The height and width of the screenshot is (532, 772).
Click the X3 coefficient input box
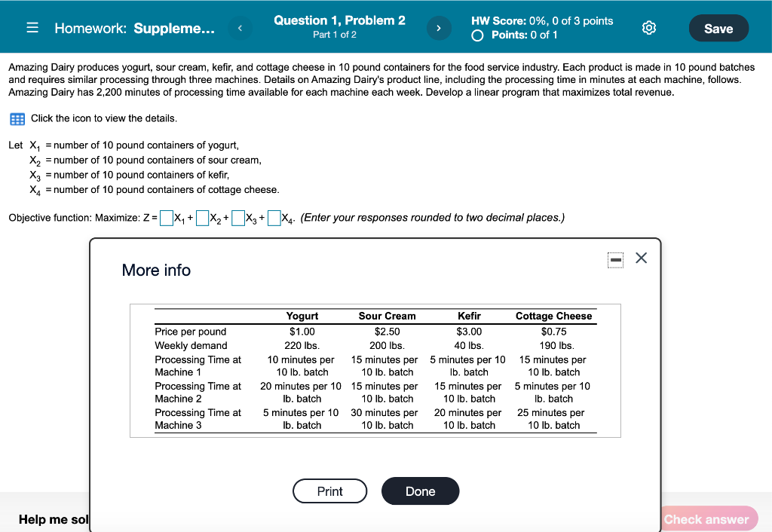[x=238, y=218]
